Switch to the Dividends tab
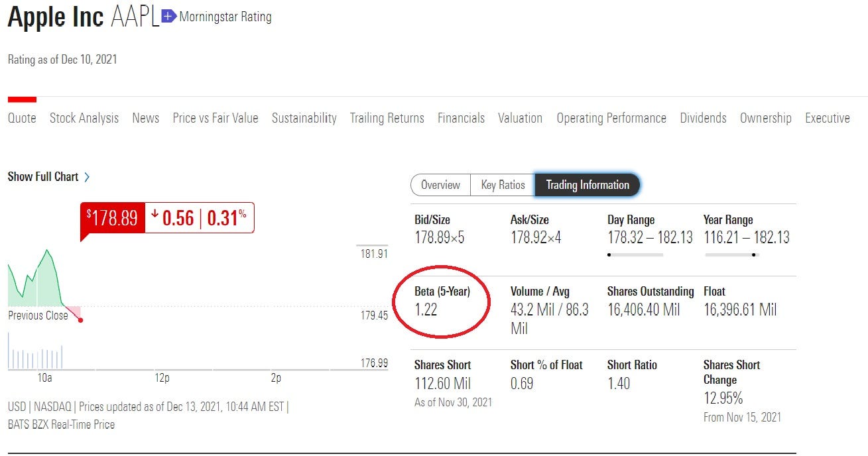This screenshot has height=456, width=868. point(703,118)
